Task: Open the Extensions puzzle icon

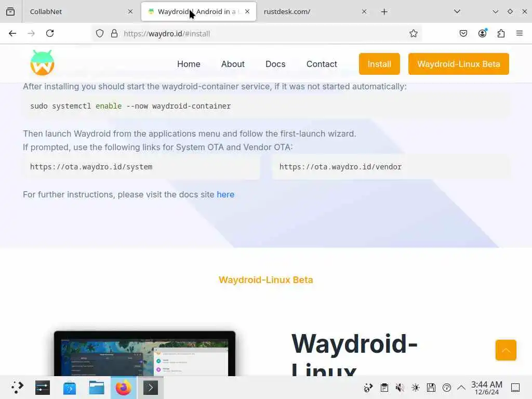Action: [x=501, y=33]
